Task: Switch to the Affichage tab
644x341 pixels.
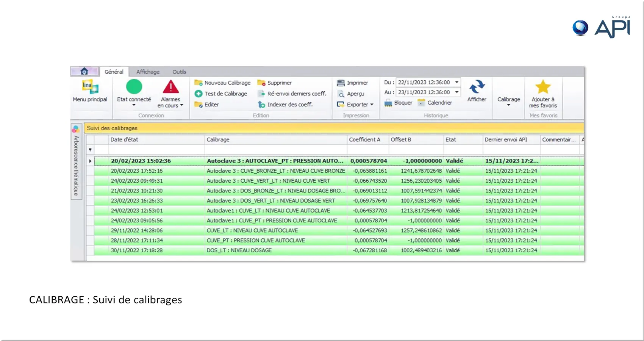Action: (x=148, y=72)
